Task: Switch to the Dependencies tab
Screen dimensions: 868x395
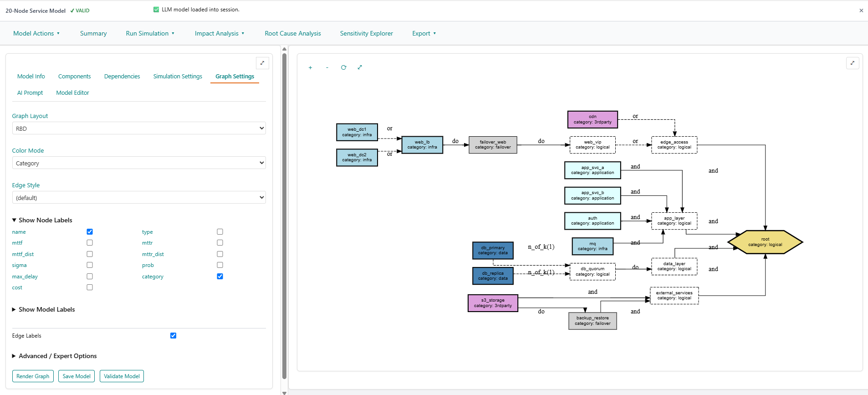Action: coord(122,77)
